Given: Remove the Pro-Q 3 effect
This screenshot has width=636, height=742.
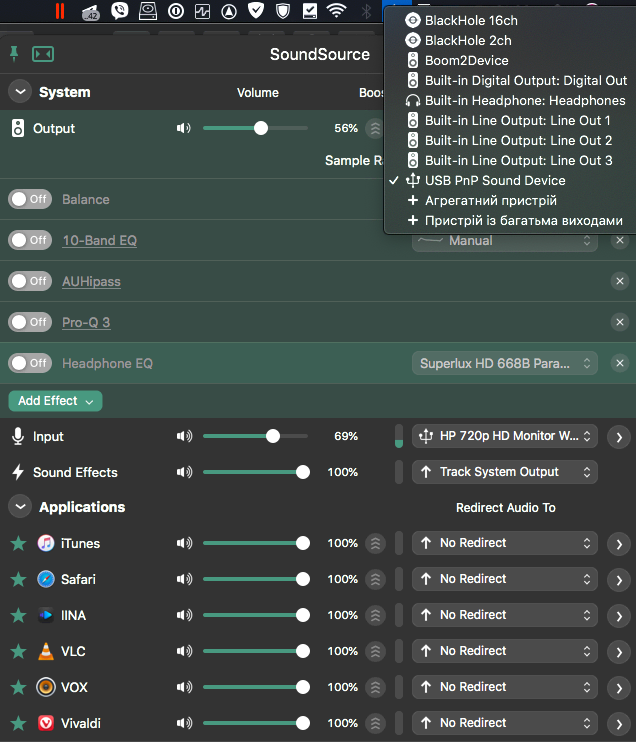Looking at the screenshot, I should coord(620,322).
